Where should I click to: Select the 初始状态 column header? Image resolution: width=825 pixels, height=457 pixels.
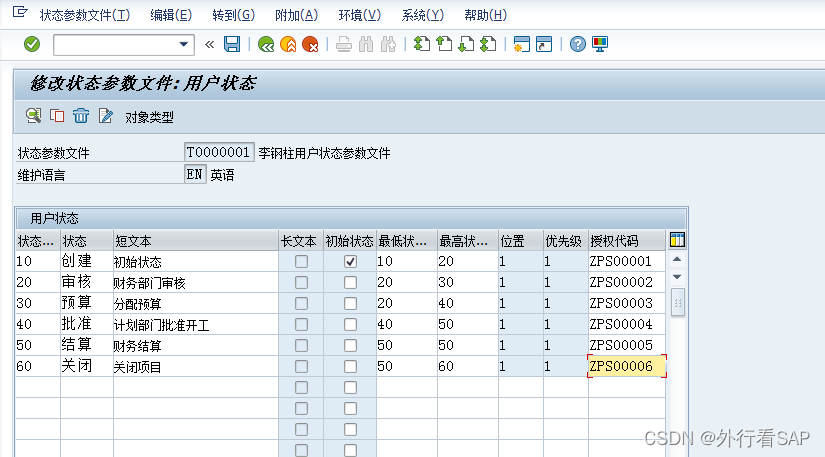tap(349, 241)
